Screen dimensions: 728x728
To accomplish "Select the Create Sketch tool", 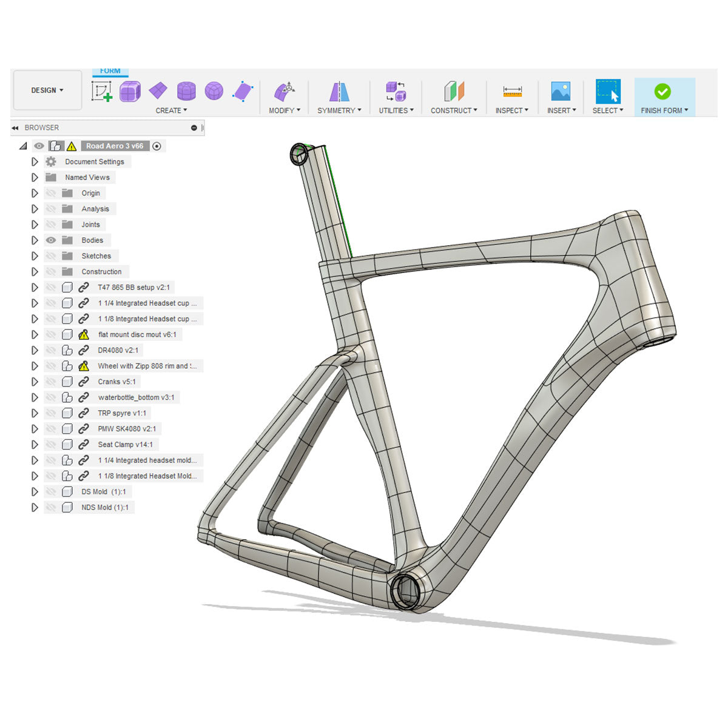I will coord(102,91).
